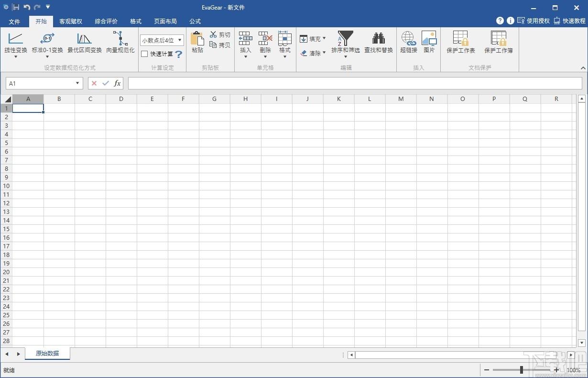The image size is (588, 378).
Task: Enable the 快速计算 checkbox
Action: click(x=144, y=54)
